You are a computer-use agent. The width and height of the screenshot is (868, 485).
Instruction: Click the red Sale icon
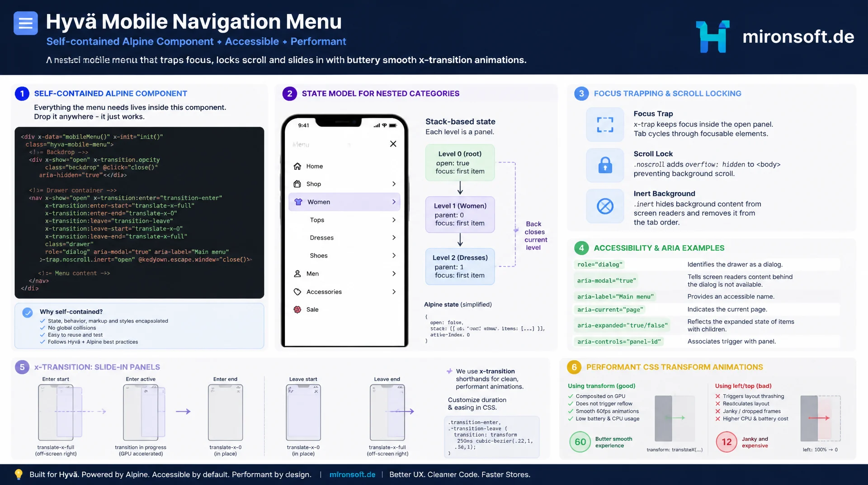point(297,309)
